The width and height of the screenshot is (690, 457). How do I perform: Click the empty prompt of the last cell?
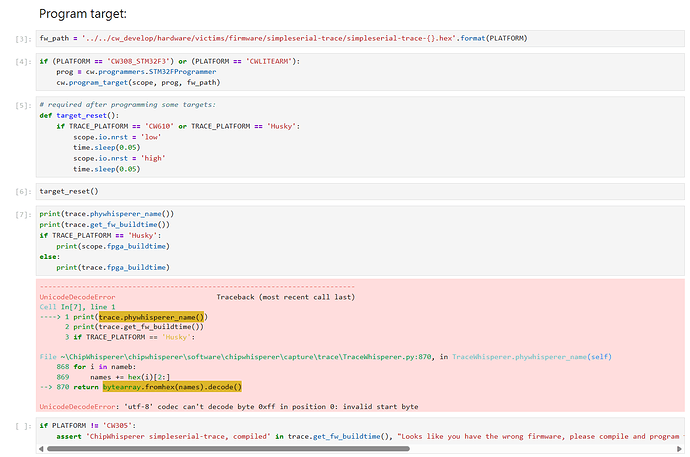(23, 426)
